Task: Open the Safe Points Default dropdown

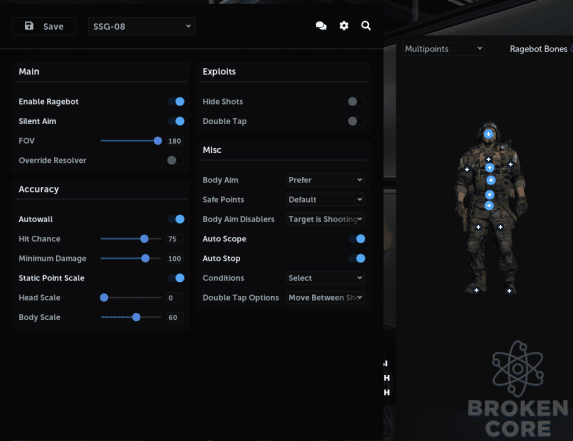Action: (325, 200)
